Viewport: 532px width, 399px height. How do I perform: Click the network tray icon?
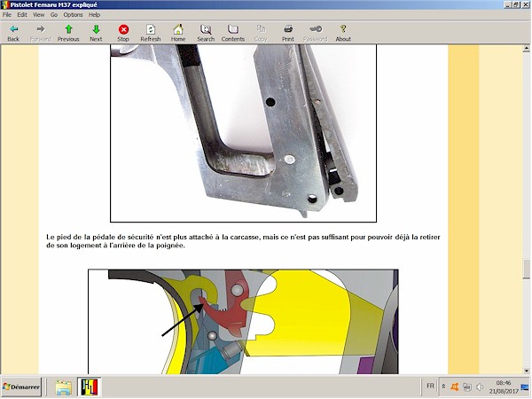click(x=467, y=387)
